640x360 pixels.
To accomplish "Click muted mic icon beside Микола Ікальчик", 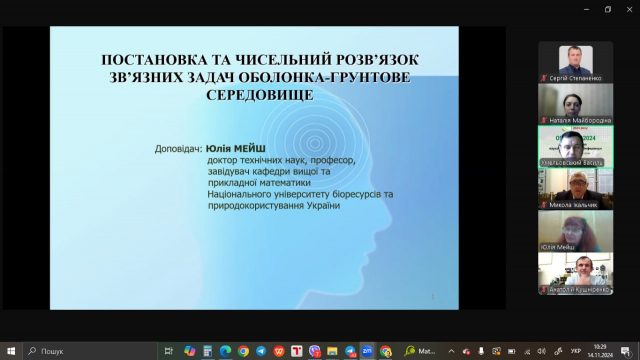I will pyautogui.click(x=544, y=205).
